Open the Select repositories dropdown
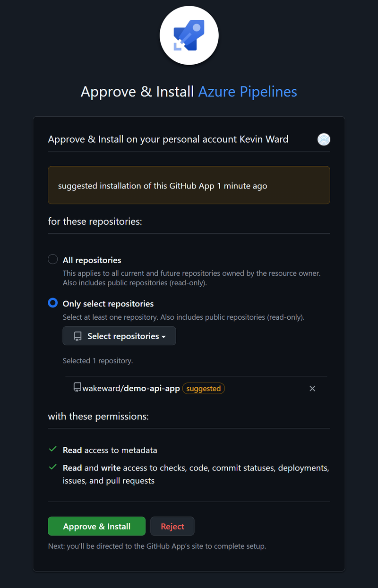Screen dimensions: 378x588 pos(119,336)
